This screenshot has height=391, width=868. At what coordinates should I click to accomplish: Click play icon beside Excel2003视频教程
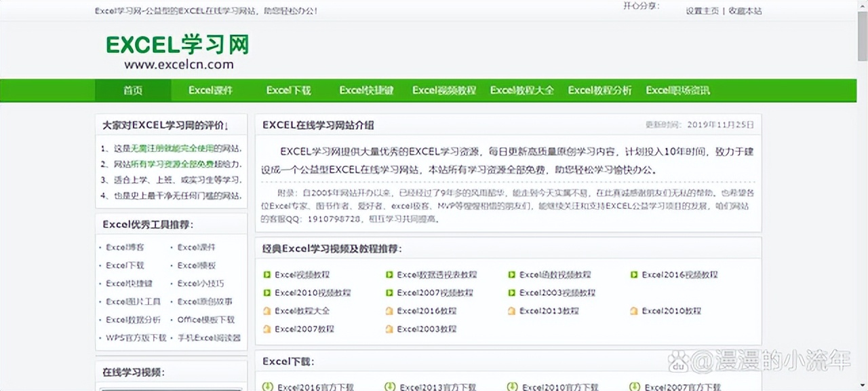[x=512, y=293]
